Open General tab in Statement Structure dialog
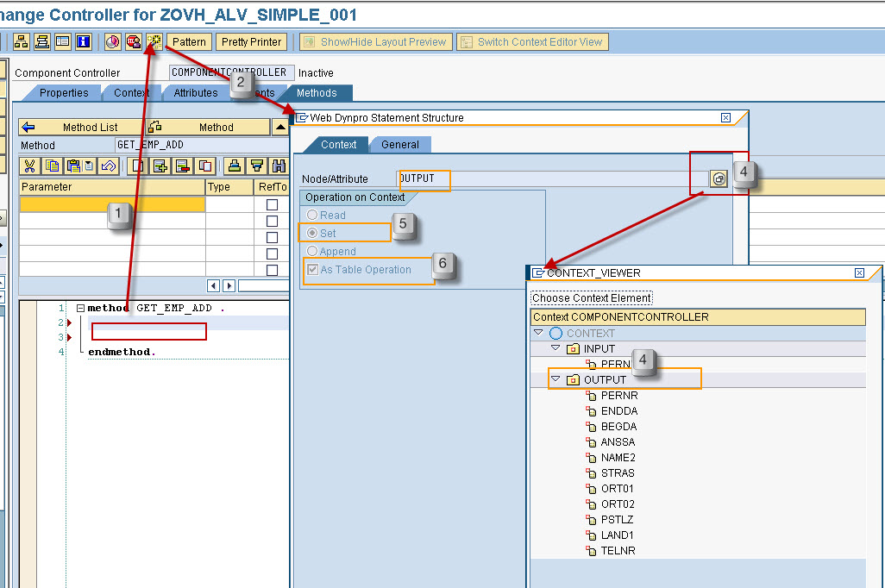885x588 pixels. click(x=400, y=145)
